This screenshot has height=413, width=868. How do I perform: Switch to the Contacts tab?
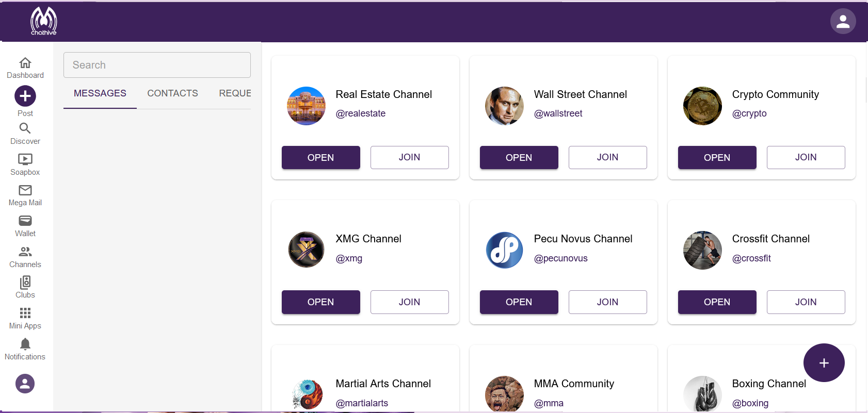coord(172,93)
